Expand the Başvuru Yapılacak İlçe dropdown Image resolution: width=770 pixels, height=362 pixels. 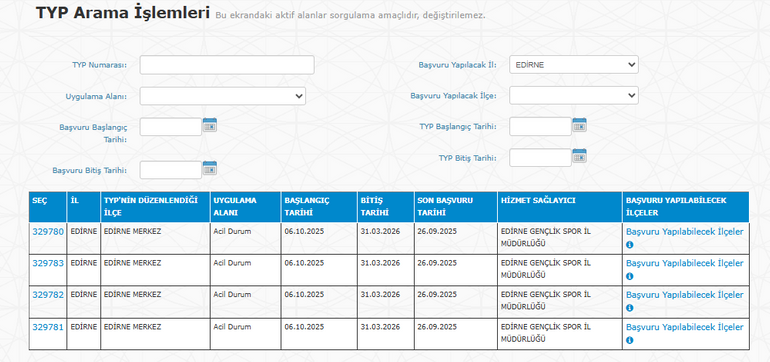click(574, 95)
